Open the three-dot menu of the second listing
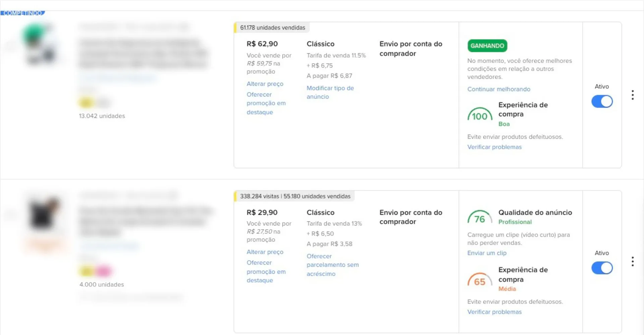 tap(633, 261)
